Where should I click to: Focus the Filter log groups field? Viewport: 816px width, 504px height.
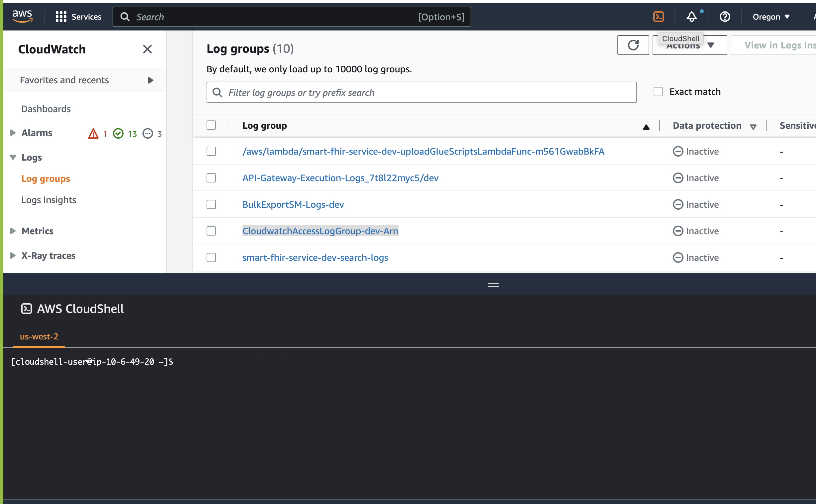coord(421,92)
